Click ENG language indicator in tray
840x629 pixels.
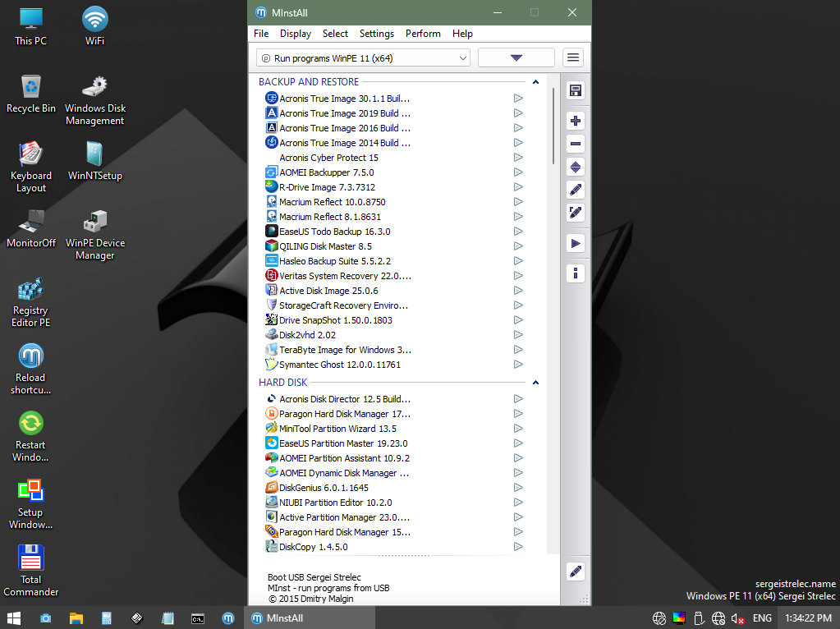tap(762, 618)
